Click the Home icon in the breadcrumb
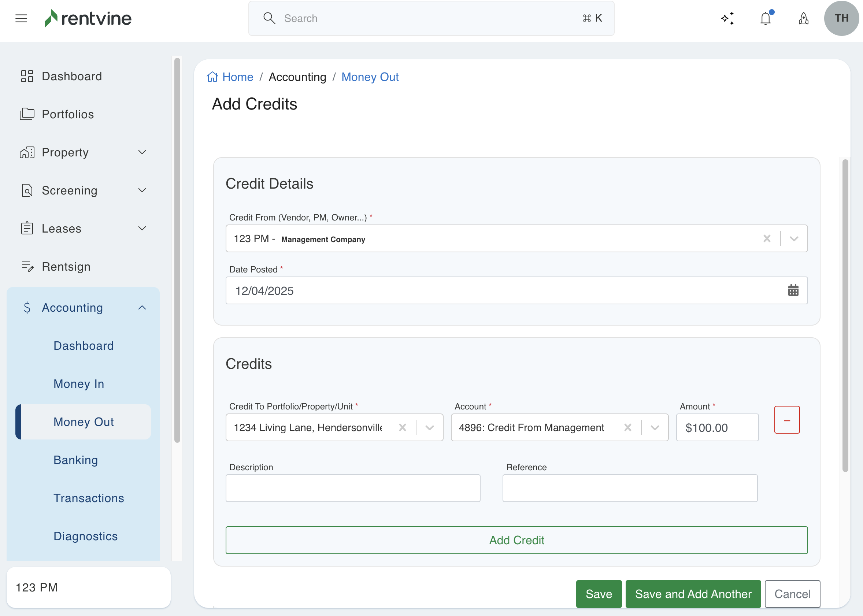Screen dimensions: 863x616 [212, 77]
